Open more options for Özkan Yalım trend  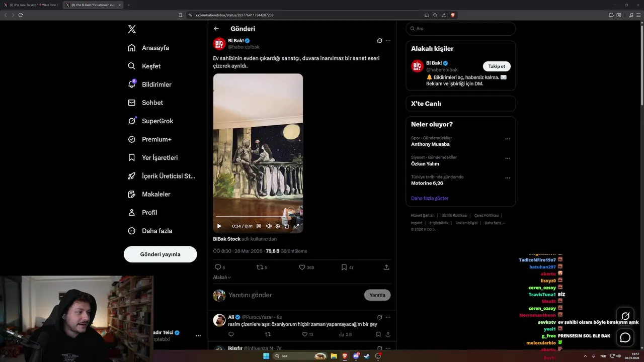[508, 158]
